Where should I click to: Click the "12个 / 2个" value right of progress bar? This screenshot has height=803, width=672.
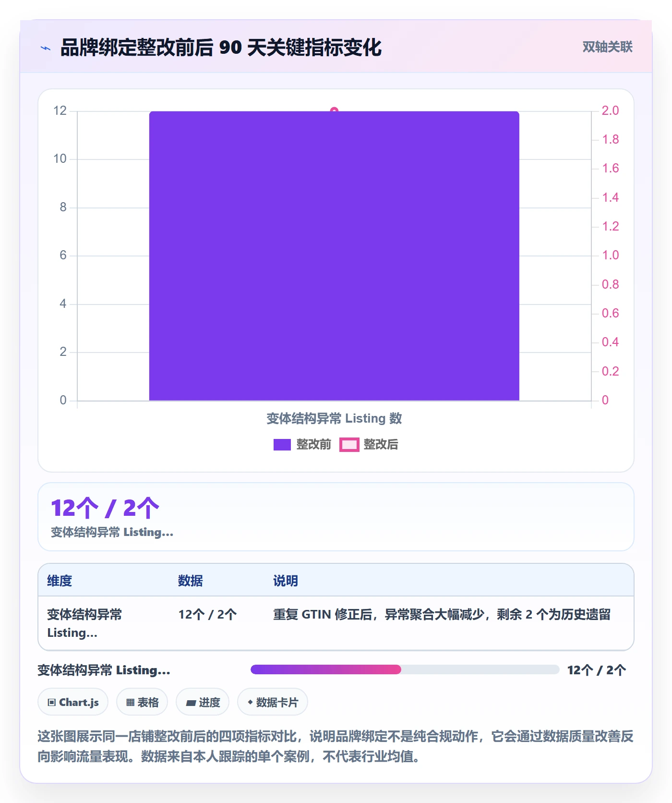597,670
